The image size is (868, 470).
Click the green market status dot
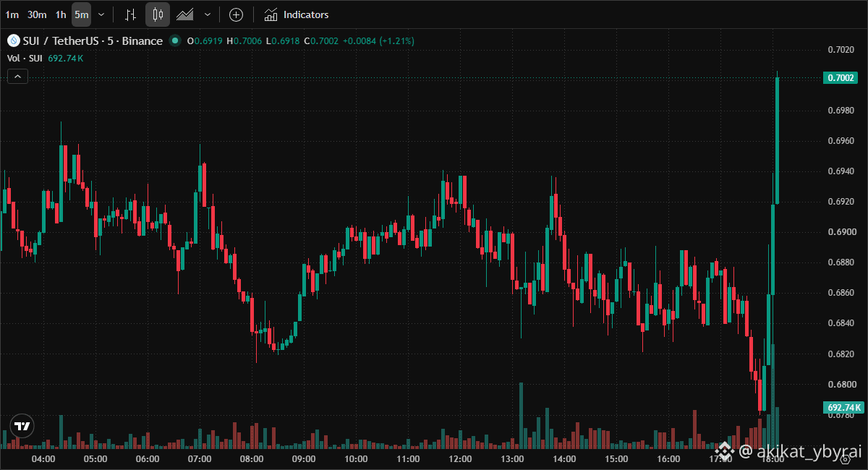click(x=174, y=41)
